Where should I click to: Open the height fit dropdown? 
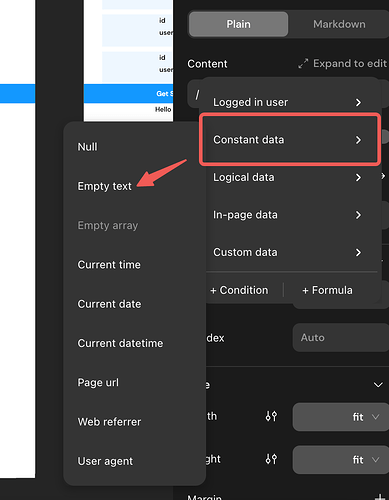[x=341, y=460]
